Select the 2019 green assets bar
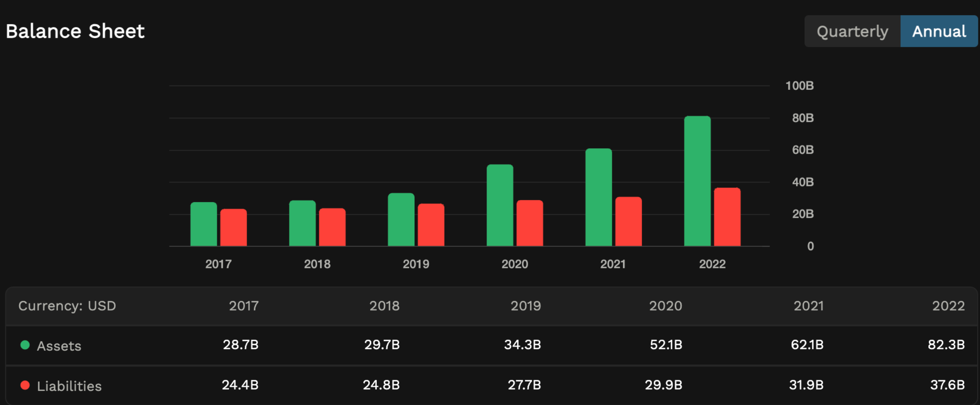This screenshot has width=980, height=405. tap(401, 219)
